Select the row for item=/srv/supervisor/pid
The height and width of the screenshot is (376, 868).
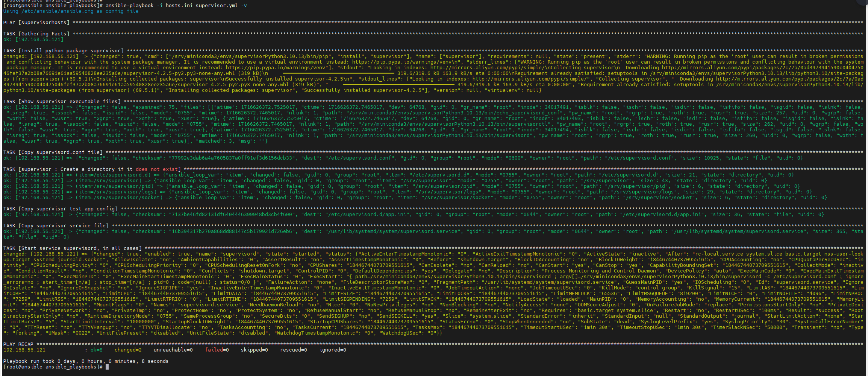pyautogui.click(x=401, y=186)
